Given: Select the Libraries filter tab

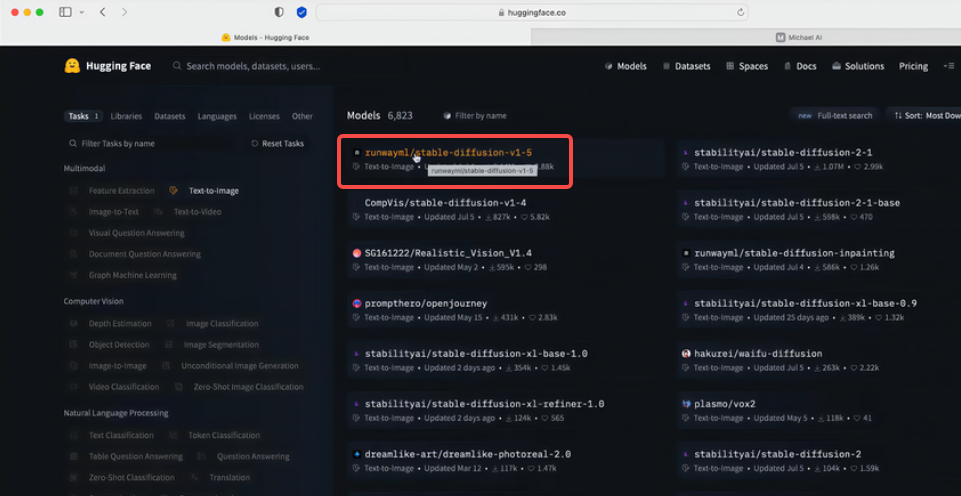Looking at the screenshot, I should point(126,116).
